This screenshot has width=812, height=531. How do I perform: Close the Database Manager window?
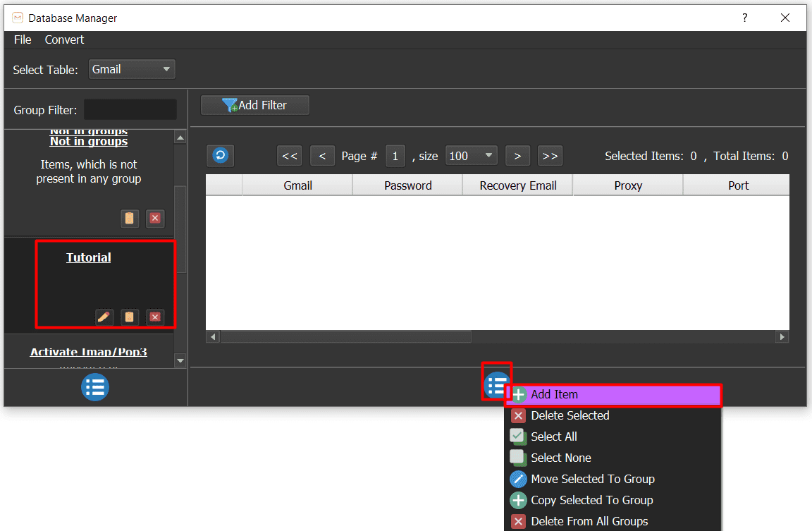(x=785, y=18)
